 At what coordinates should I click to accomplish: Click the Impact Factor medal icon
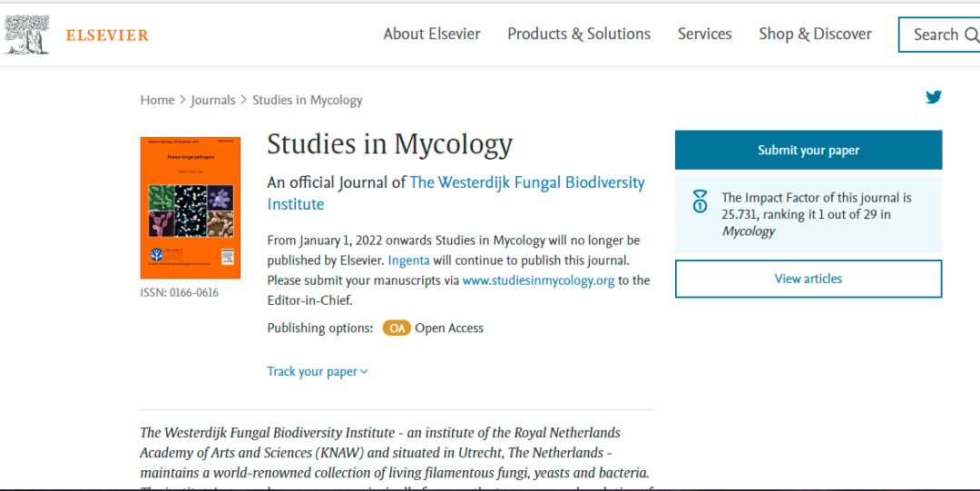pos(700,201)
